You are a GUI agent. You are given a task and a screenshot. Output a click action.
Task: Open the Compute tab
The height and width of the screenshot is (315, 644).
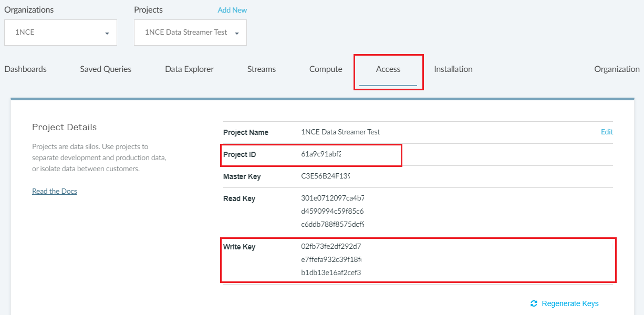[x=326, y=69]
